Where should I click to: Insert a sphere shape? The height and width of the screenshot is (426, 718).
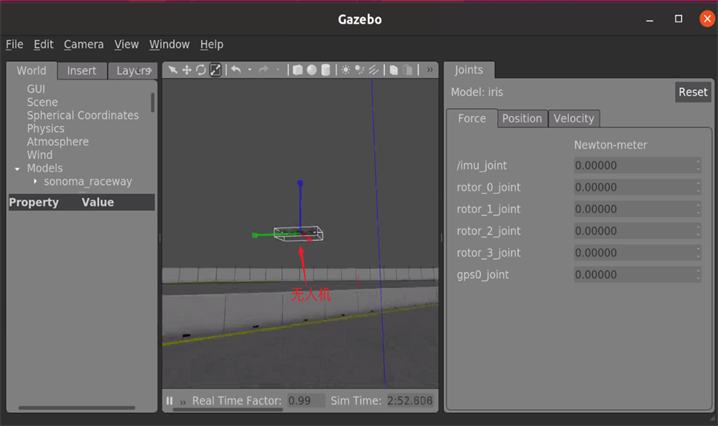pyautogui.click(x=311, y=70)
